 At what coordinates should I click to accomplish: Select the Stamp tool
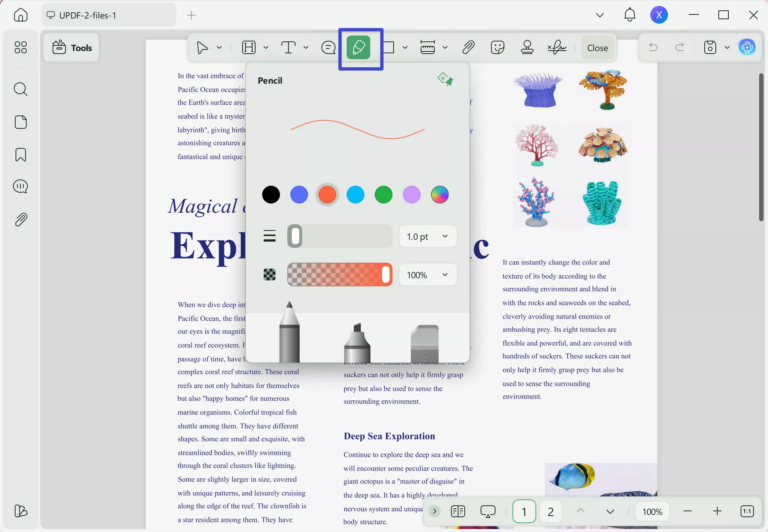pos(526,47)
